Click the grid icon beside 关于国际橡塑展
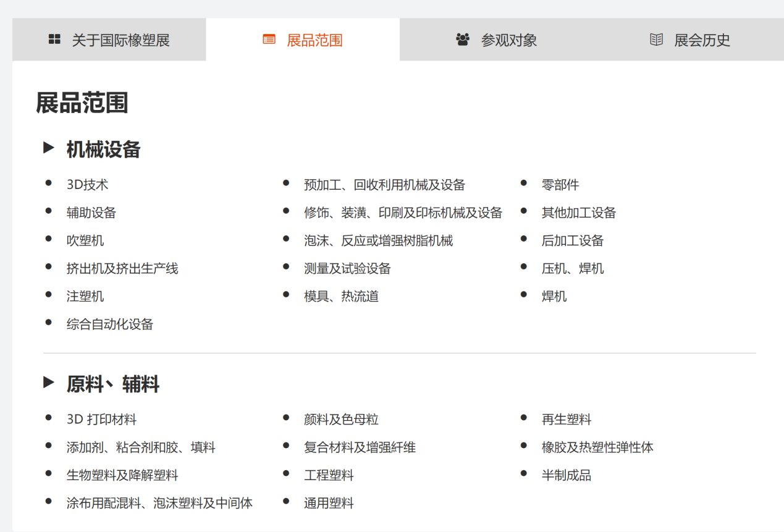 pyautogui.click(x=54, y=40)
